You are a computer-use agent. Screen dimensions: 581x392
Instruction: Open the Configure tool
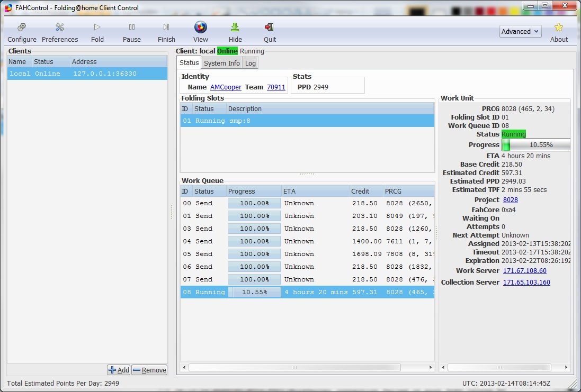pyautogui.click(x=22, y=32)
